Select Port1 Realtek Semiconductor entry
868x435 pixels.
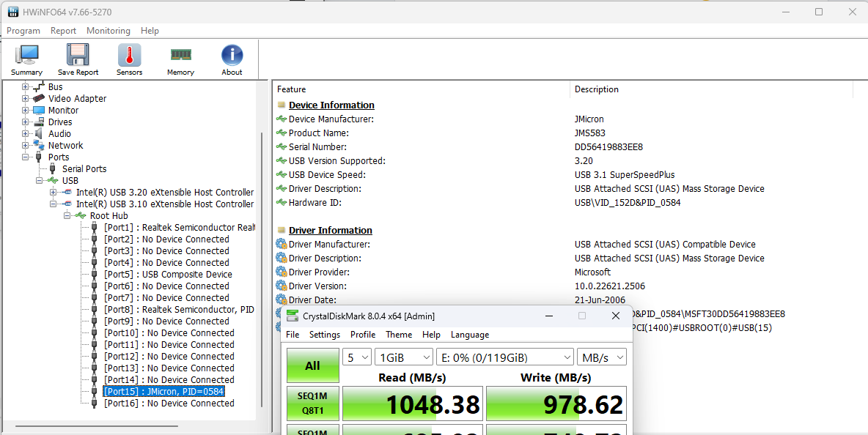point(180,227)
